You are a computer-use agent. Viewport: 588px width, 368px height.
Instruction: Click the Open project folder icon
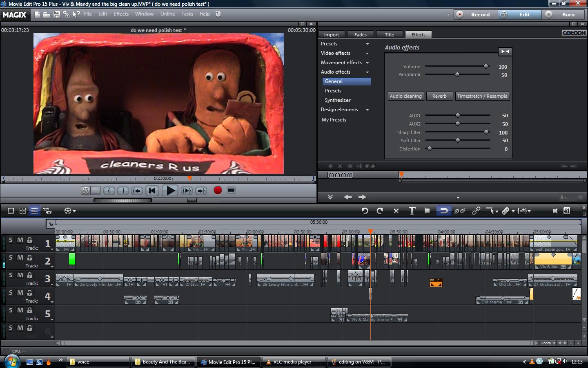[47, 14]
